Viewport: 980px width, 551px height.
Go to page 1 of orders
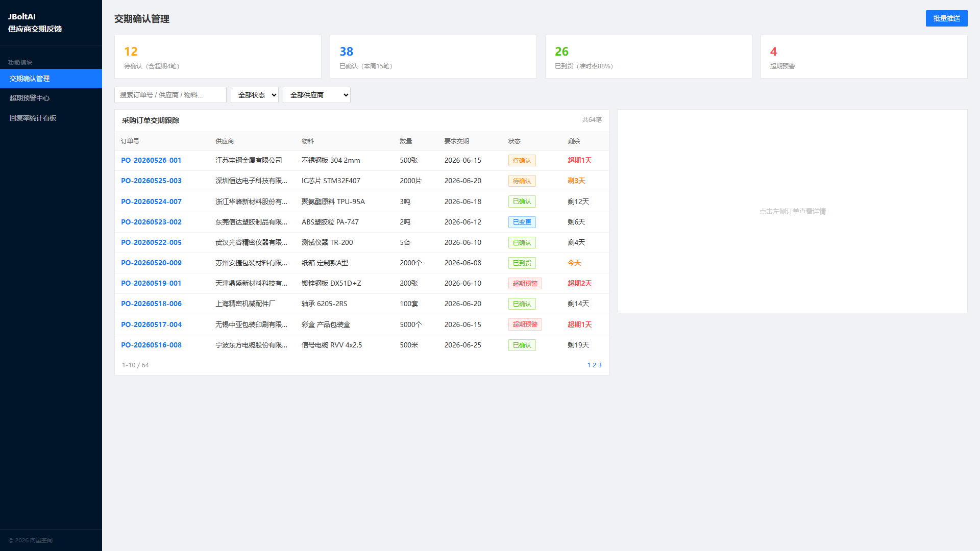pyautogui.click(x=589, y=365)
